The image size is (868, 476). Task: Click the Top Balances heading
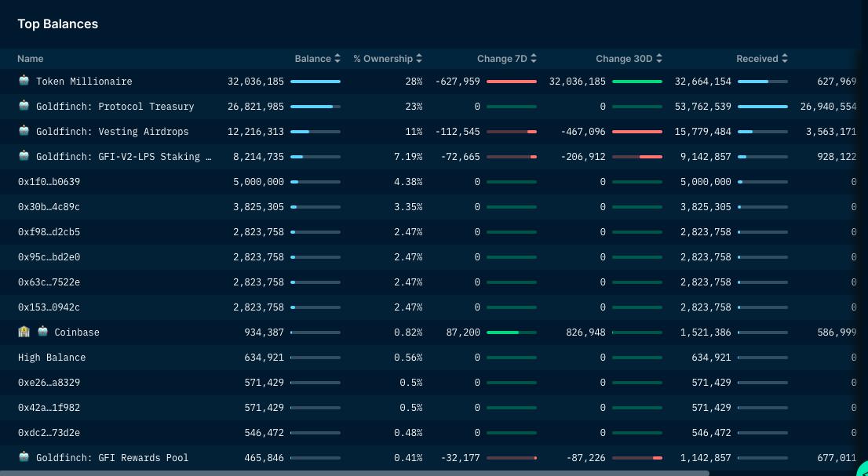[57, 24]
